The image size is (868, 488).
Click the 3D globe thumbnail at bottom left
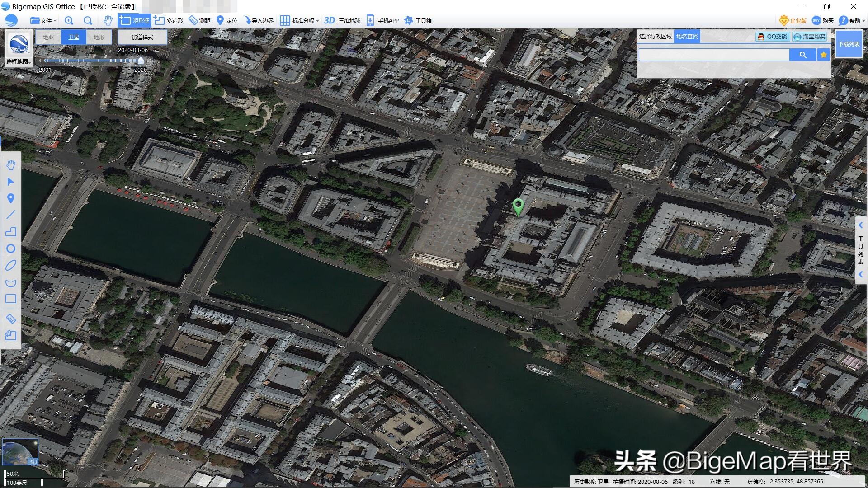tap(20, 451)
